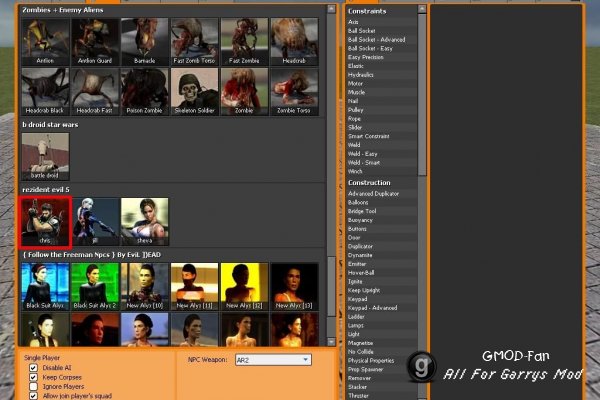Spawn the Headcrab Black NPC
The height and width of the screenshot is (400, 600).
[x=46, y=91]
